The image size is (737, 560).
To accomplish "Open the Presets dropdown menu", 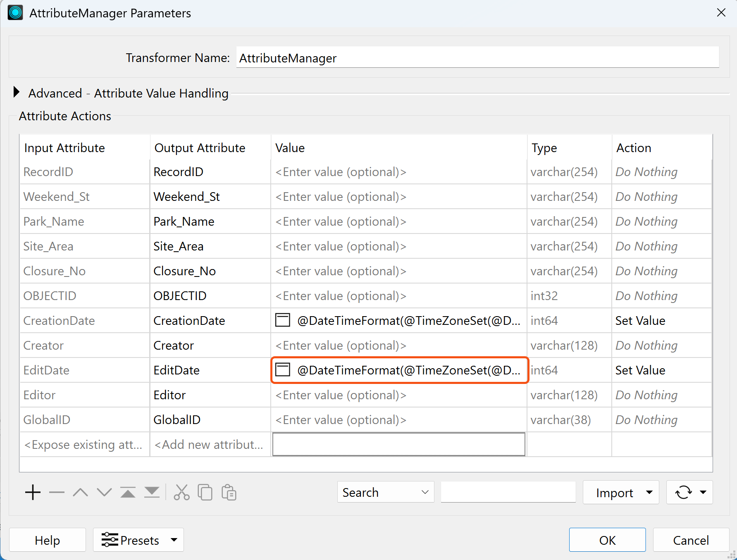I will [x=173, y=540].
